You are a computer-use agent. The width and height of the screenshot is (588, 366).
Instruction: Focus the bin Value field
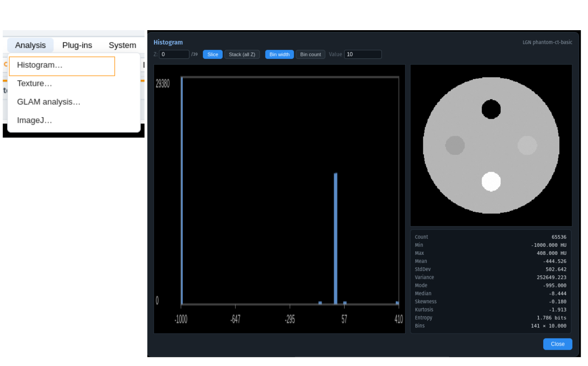[363, 54]
